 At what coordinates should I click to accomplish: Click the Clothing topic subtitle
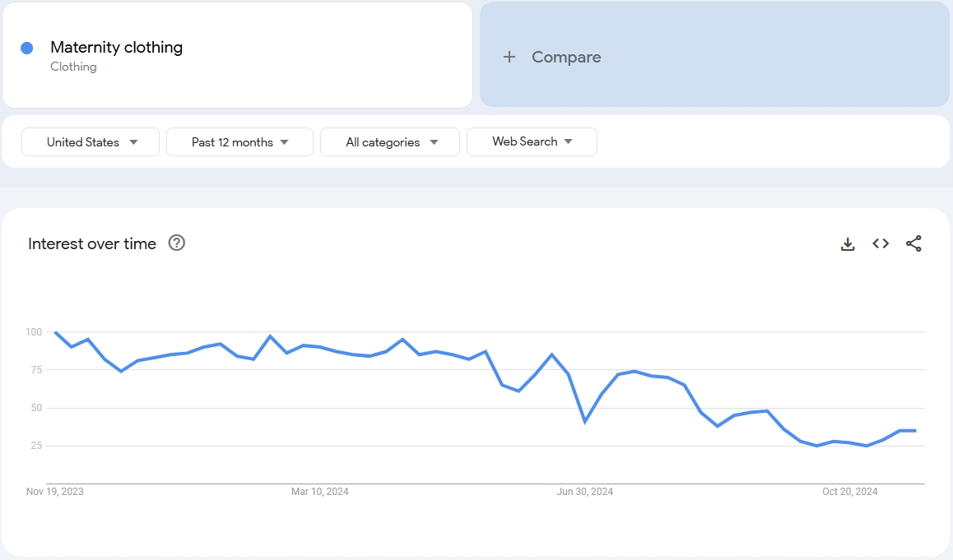[73, 67]
